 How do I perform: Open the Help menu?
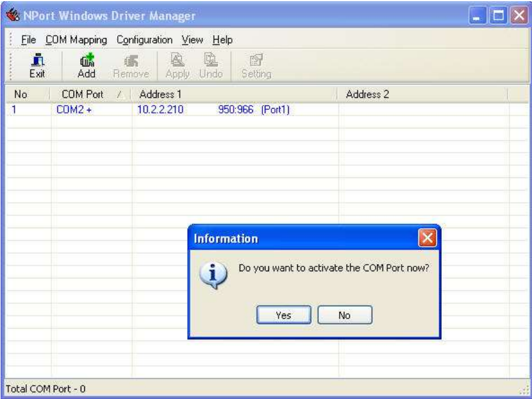point(222,40)
